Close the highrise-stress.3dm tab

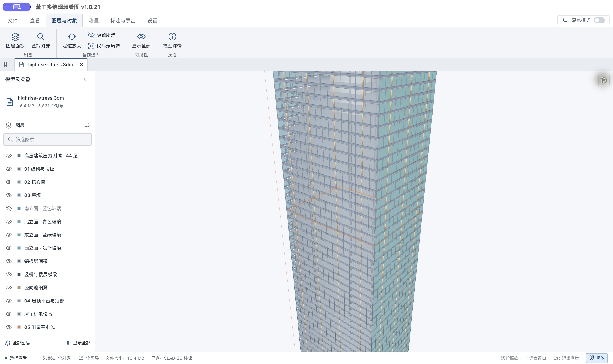[x=82, y=64]
